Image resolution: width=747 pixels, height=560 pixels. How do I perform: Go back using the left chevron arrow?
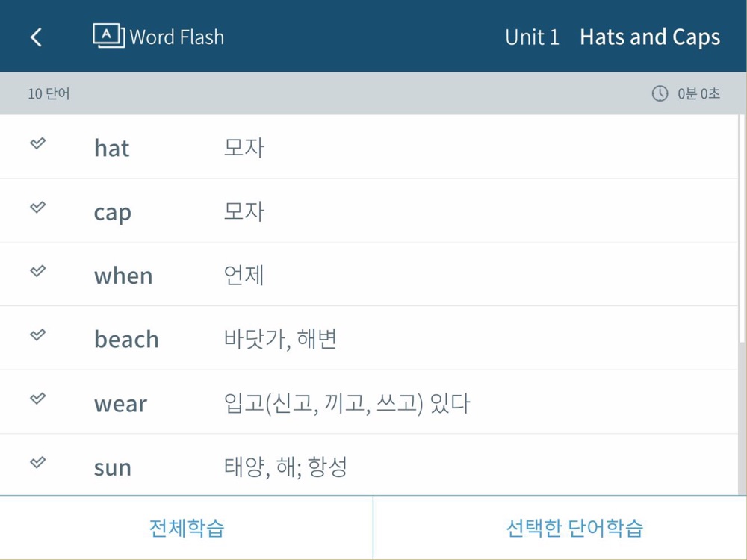pyautogui.click(x=36, y=37)
